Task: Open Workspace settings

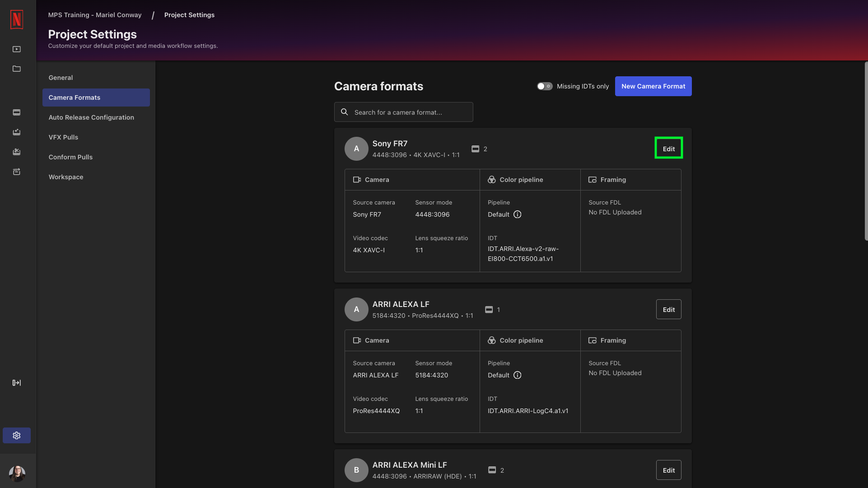Action: (96, 177)
